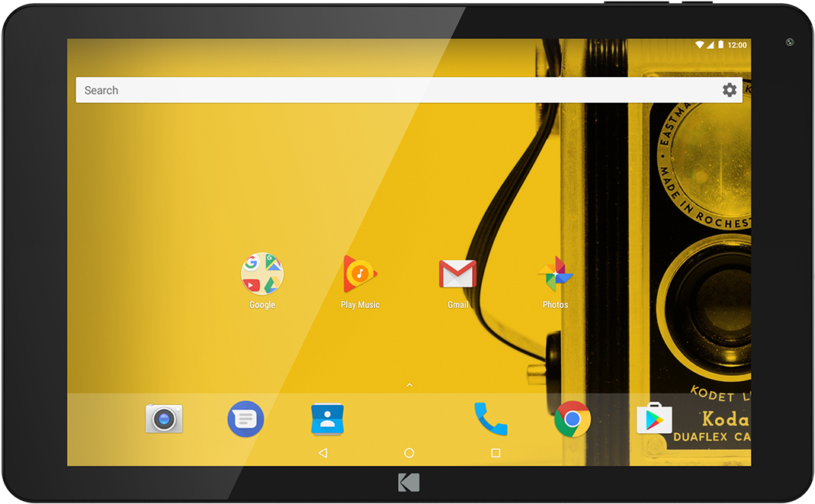Tap the Home circle navigation button
This screenshot has width=815, height=504.
409,453
